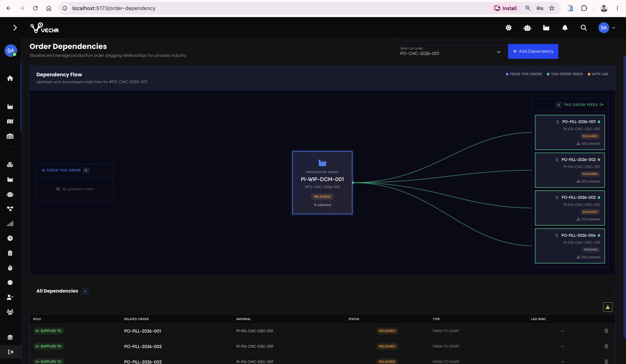
Task: Click the Vechr logo
Action: pyautogui.click(x=45, y=28)
